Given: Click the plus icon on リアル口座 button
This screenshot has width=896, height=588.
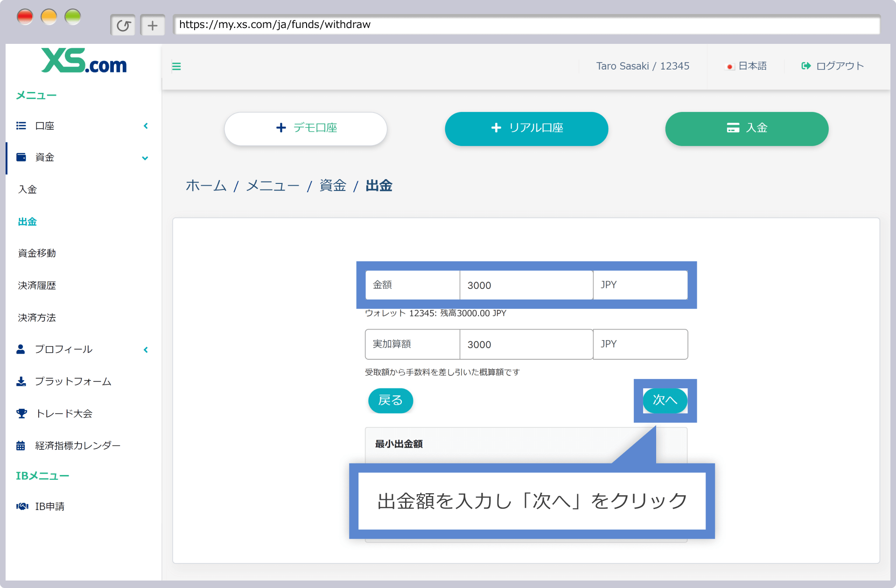Looking at the screenshot, I should pyautogui.click(x=496, y=128).
